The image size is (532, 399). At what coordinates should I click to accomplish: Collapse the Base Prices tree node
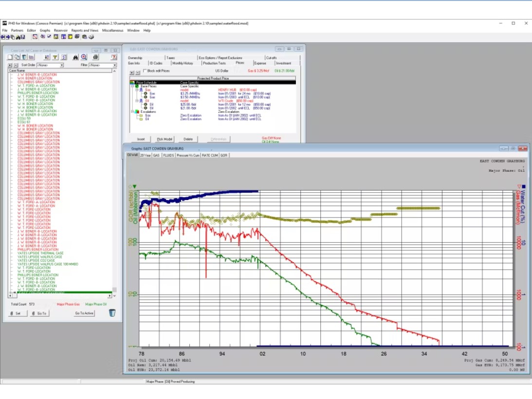tap(132, 86)
